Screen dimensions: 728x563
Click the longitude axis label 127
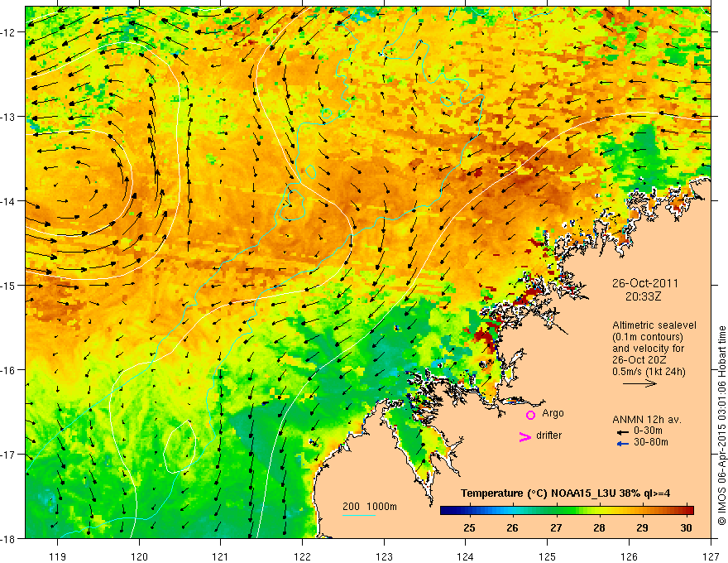tap(711, 556)
